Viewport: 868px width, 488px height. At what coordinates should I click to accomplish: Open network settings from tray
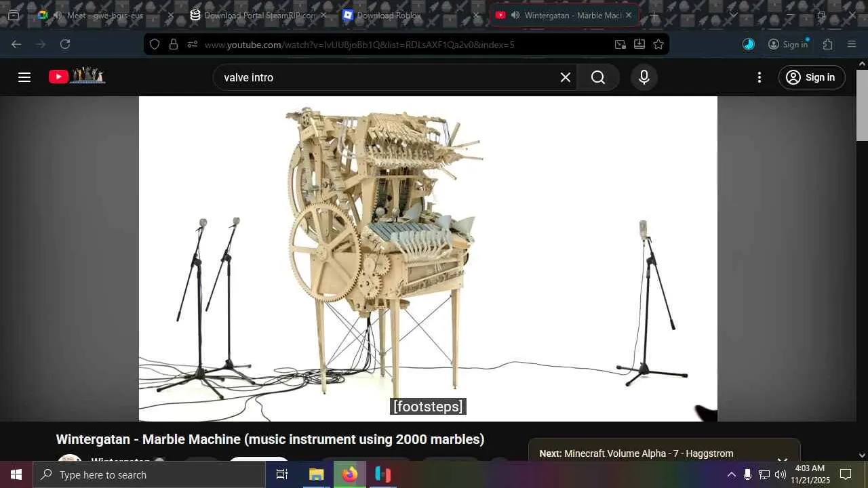pyautogui.click(x=764, y=474)
